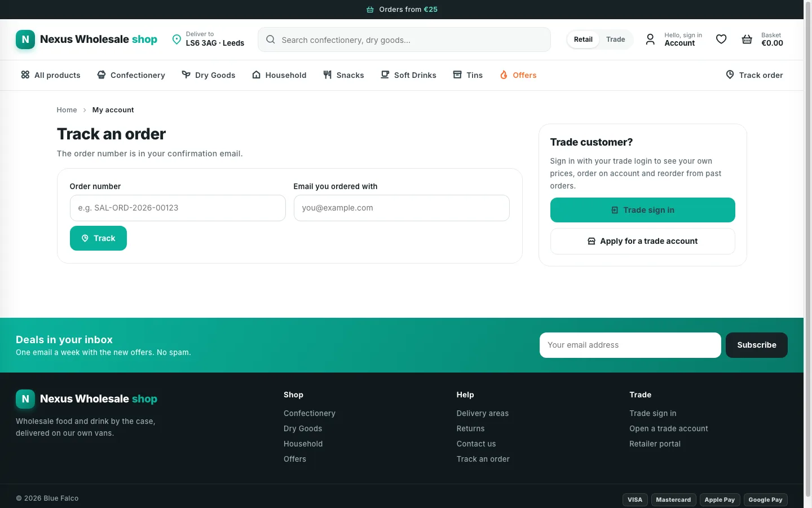This screenshot has height=508, width=812.
Task: Click the search magnifier icon
Action: coord(271,40)
